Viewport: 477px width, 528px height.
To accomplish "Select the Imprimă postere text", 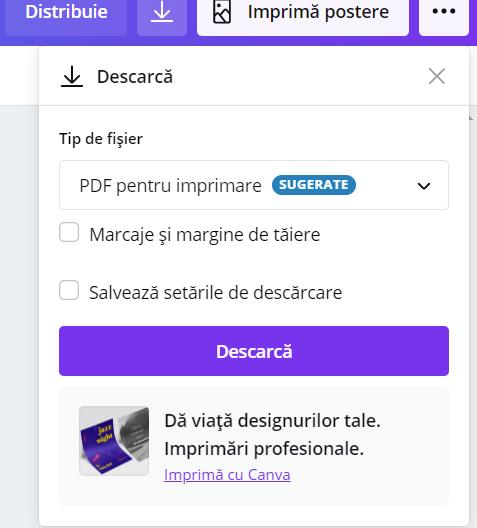I will 318,12.
